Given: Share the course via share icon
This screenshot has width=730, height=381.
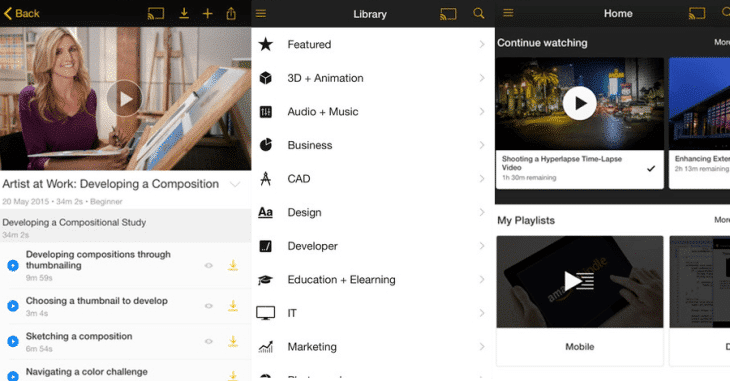Looking at the screenshot, I should pos(231,14).
